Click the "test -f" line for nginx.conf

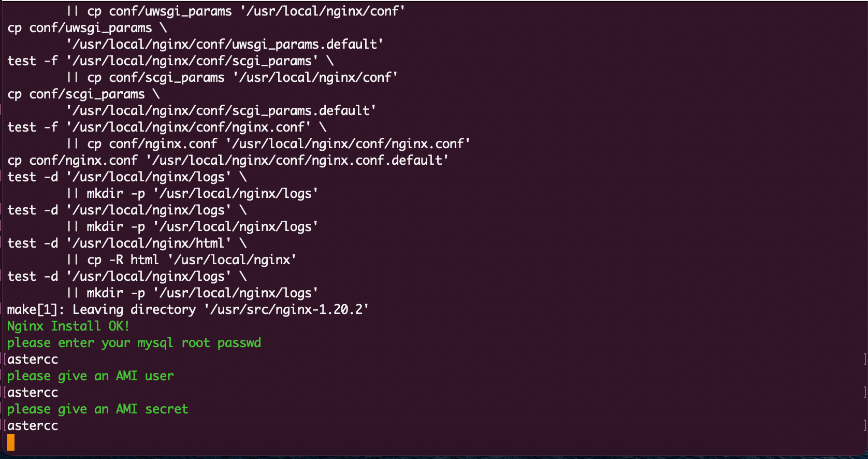[167, 127]
